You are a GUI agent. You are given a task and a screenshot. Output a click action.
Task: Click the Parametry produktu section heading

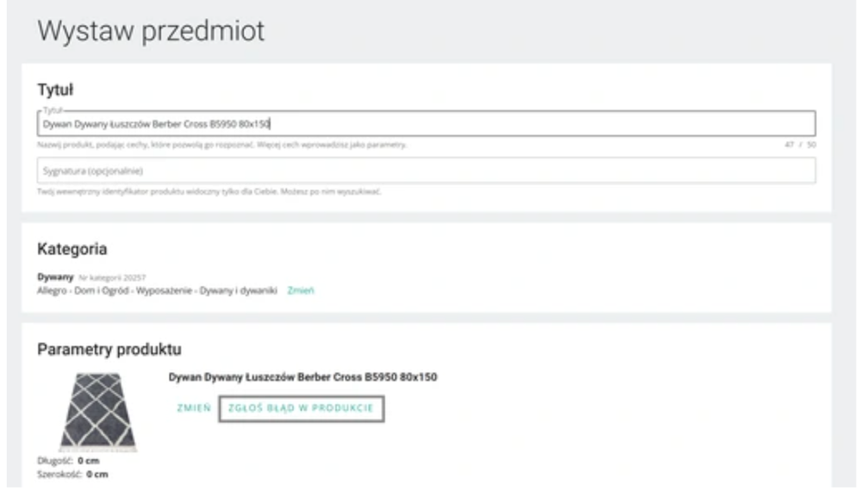(109, 349)
